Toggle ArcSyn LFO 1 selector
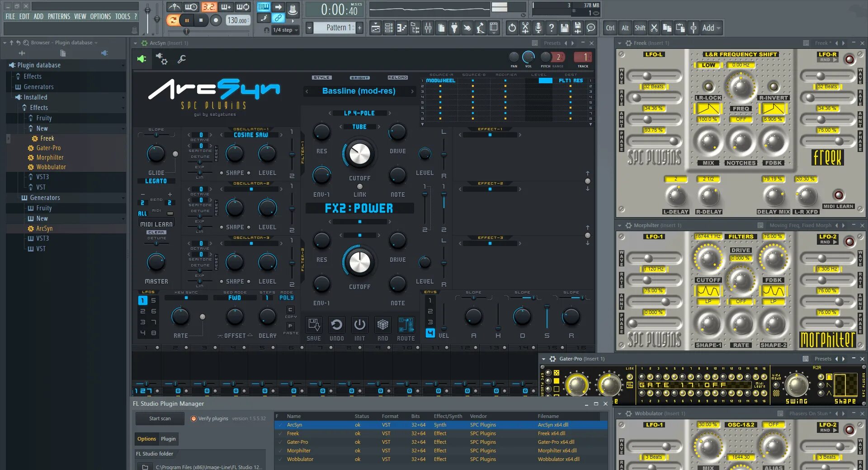 click(x=142, y=300)
